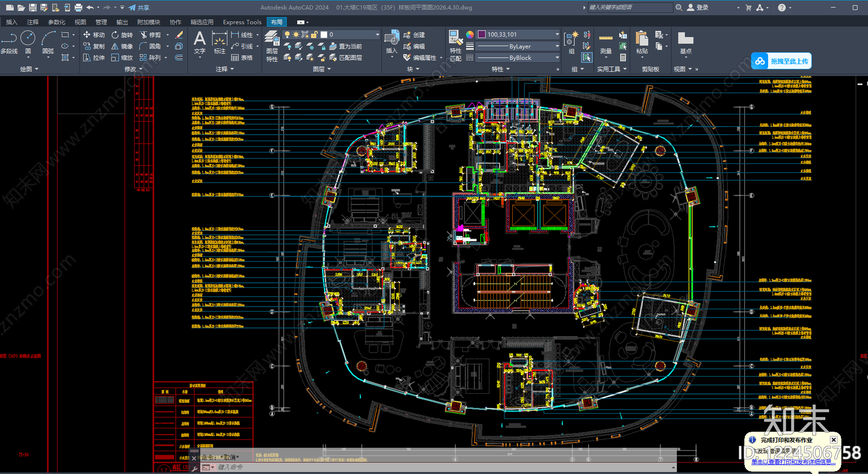
Task: Expand the Layers (图层) panel
Action: 322,69
